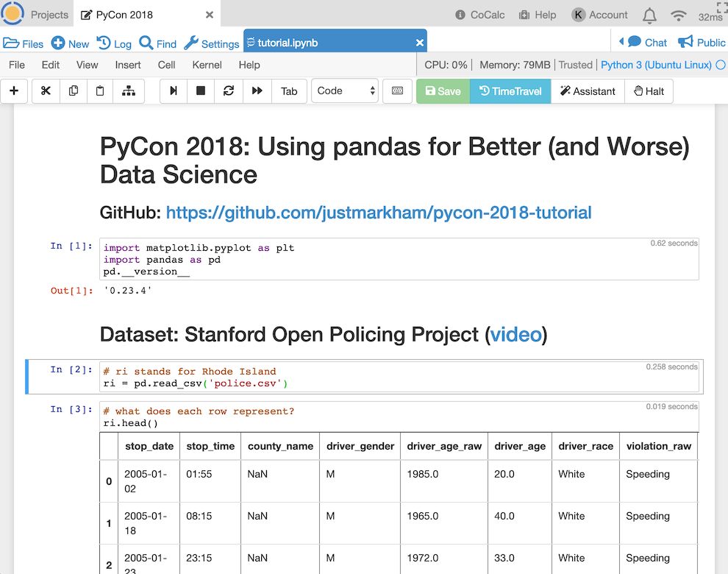Select the tutorial.ipynb file tab

(288, 43)
